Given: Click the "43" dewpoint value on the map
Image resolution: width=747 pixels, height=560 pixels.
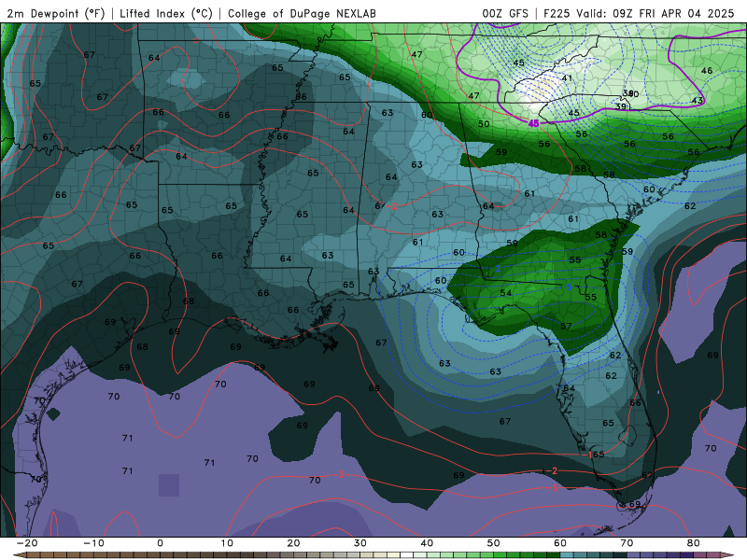Looking at the screenshot, I should pyautogui.click(x=697, y=101).
